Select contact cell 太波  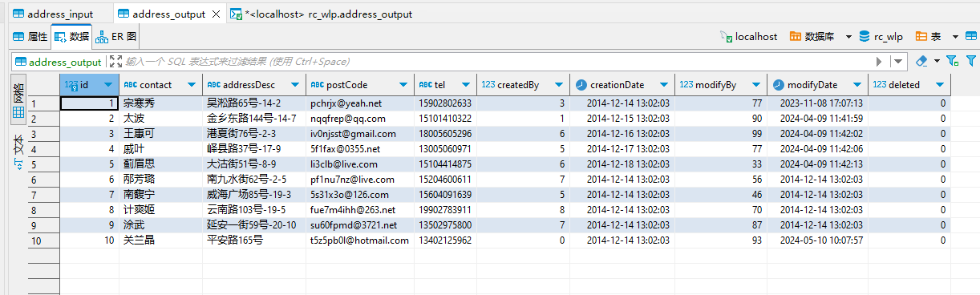160,119
